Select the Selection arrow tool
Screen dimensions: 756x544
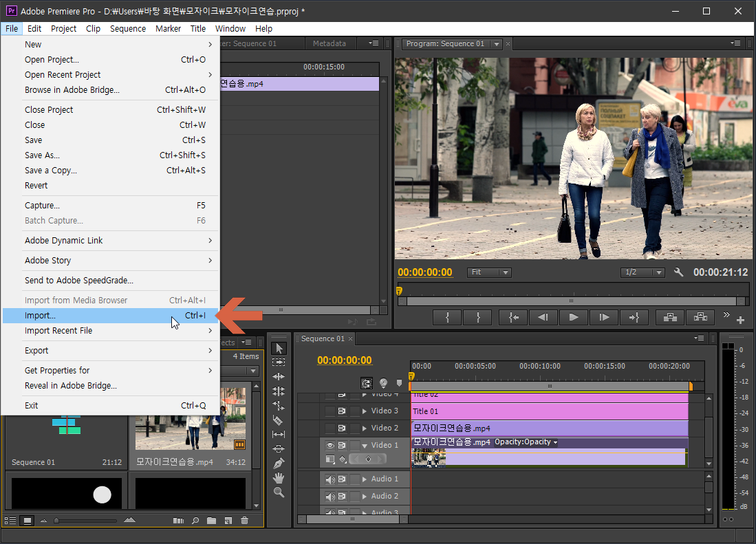(x=279, y=348)
